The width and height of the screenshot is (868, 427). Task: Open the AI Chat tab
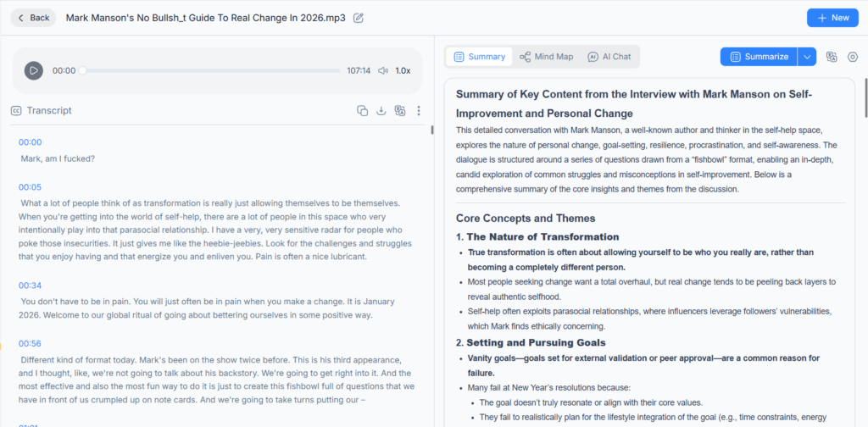tap(609, 57)
